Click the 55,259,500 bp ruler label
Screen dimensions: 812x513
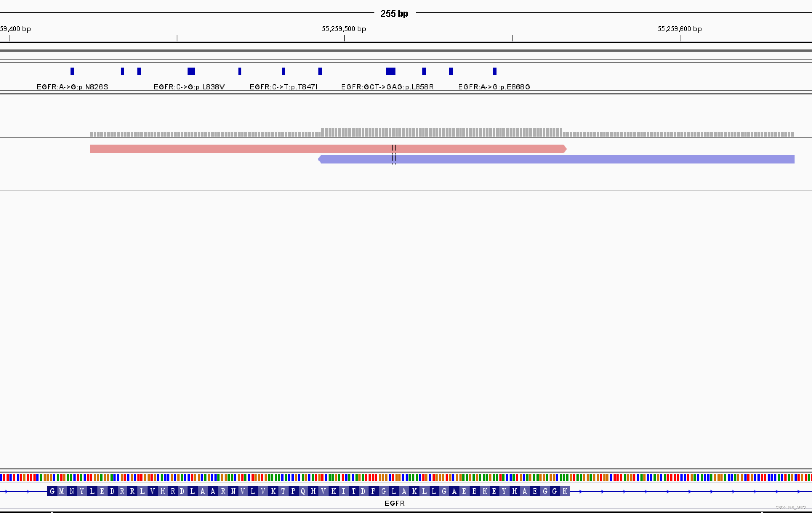point(343,29)
